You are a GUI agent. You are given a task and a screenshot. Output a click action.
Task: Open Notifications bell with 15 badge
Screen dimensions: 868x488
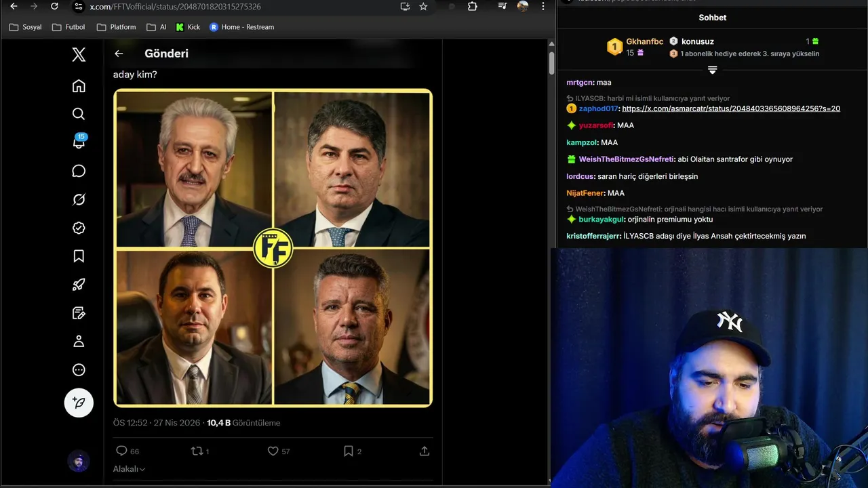(79, 142)
